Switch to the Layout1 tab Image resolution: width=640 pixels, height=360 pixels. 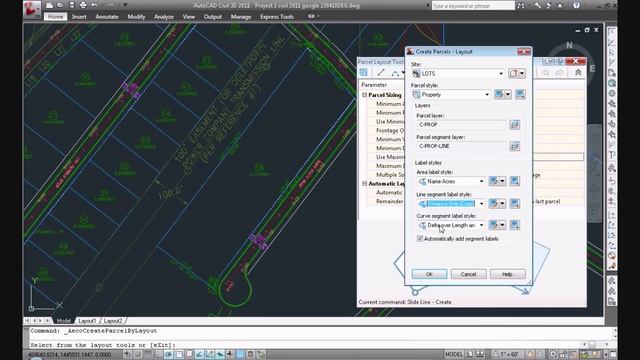[87, 321]
